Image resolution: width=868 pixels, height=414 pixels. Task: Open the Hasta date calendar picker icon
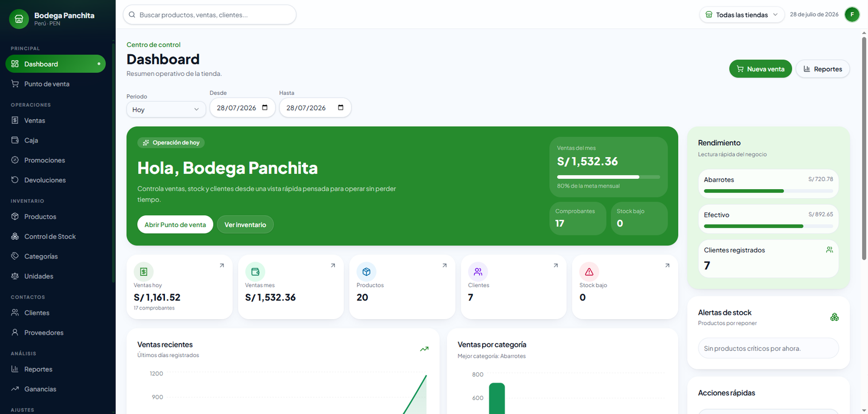(x=341, y=107)
